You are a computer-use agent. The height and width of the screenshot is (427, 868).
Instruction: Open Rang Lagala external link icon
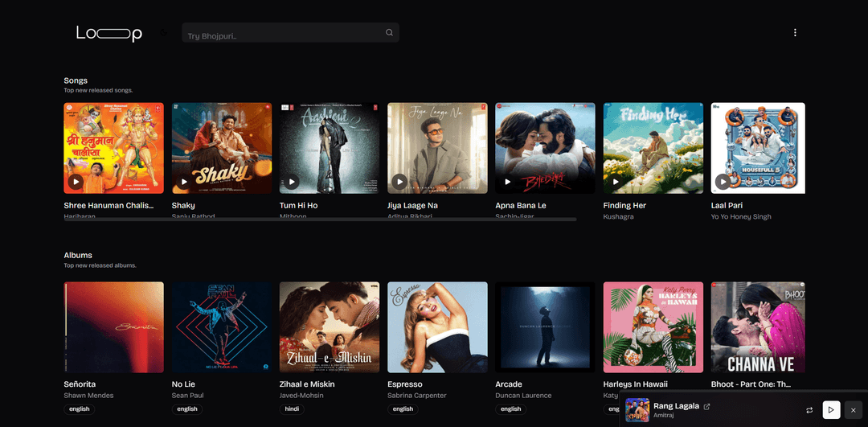point(707,407)
